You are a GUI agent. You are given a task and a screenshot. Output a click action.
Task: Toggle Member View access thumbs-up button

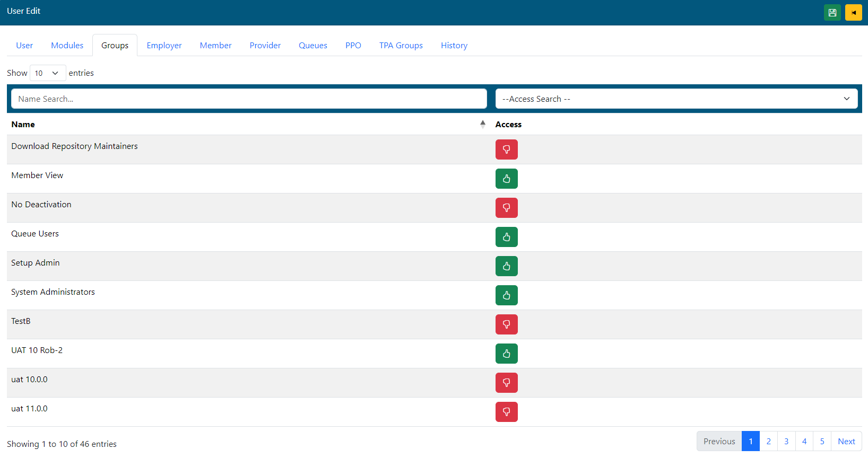pos(506,179)
